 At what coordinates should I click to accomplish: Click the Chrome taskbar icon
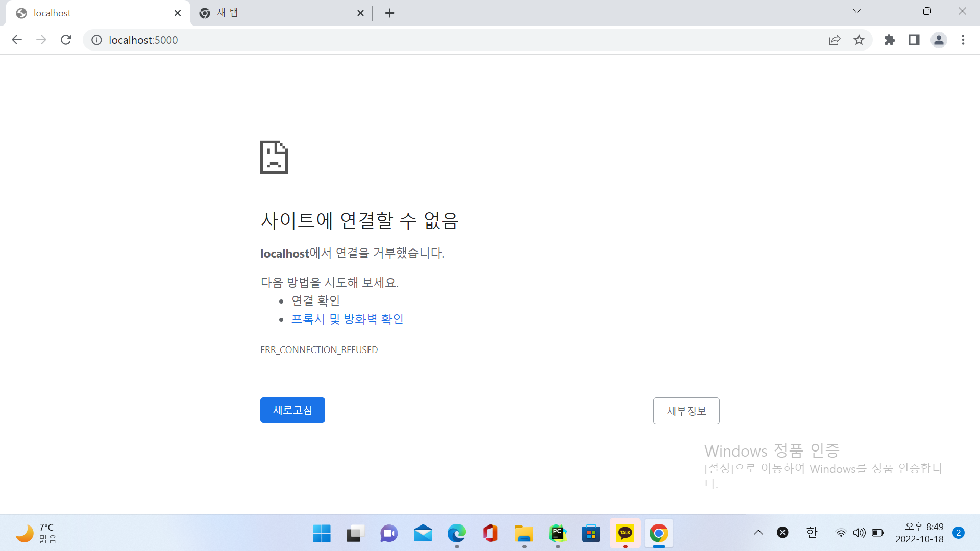pos(658,534)
